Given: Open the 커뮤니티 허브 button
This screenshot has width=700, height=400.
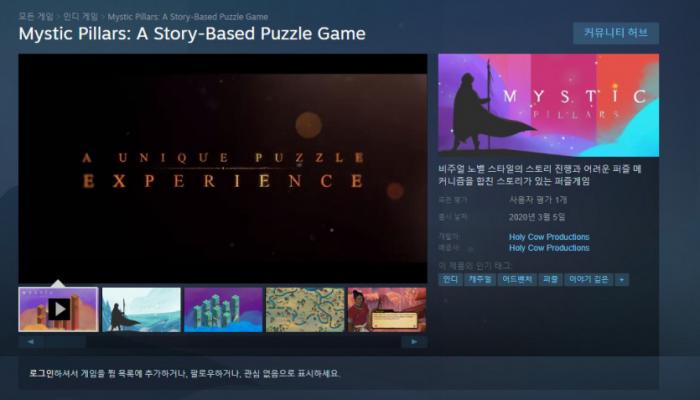Looking at the screenshot, I should [x=616, y=33].
